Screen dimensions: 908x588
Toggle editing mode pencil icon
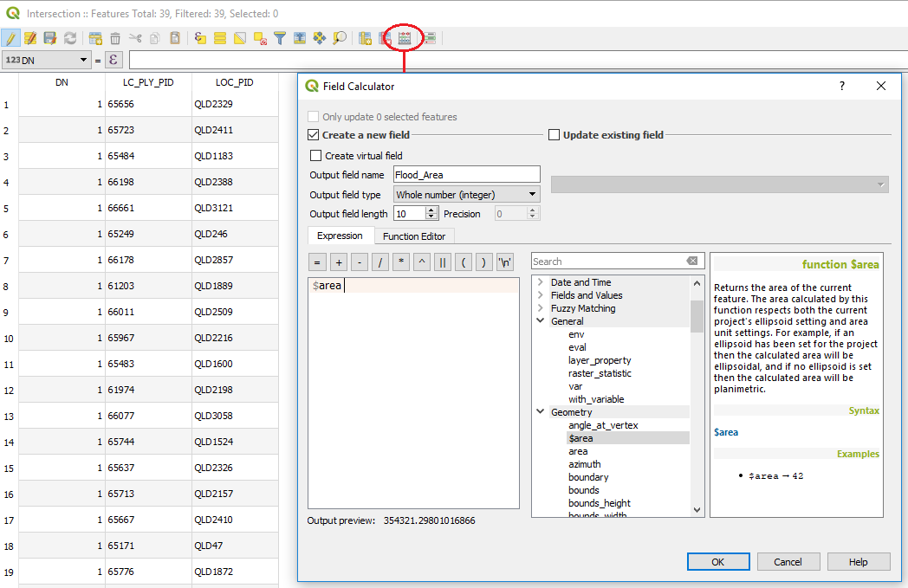(10, 38)
